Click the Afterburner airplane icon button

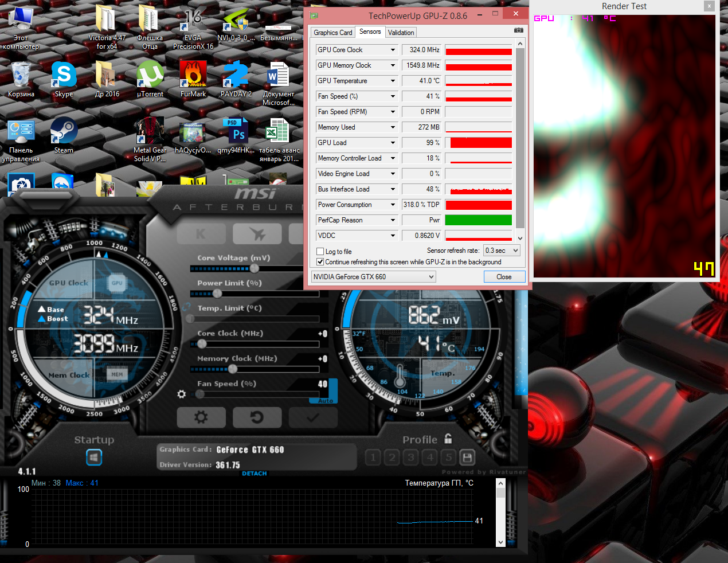point(257,234)
